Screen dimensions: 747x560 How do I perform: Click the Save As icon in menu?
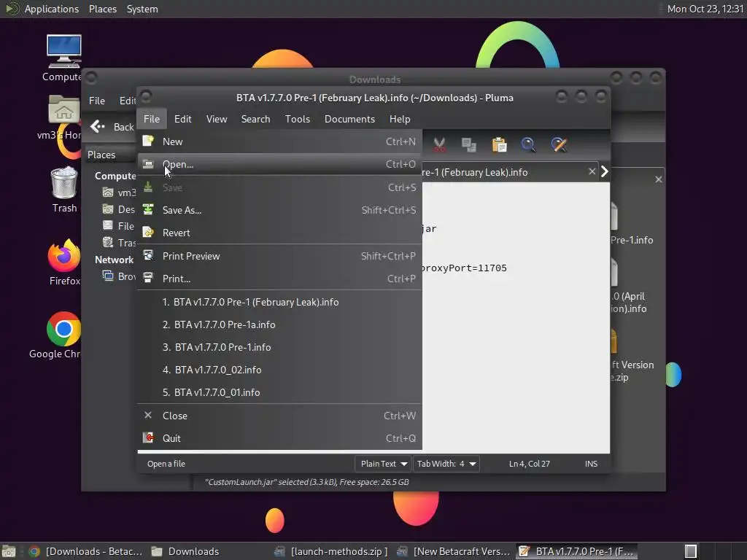pyautogui.click(x=148, y=209)
